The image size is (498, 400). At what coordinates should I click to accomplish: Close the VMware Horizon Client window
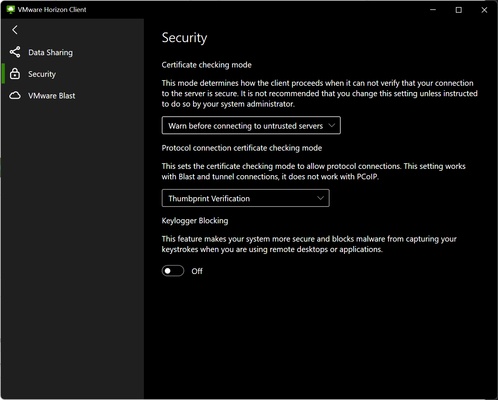[x=484, y=10]
